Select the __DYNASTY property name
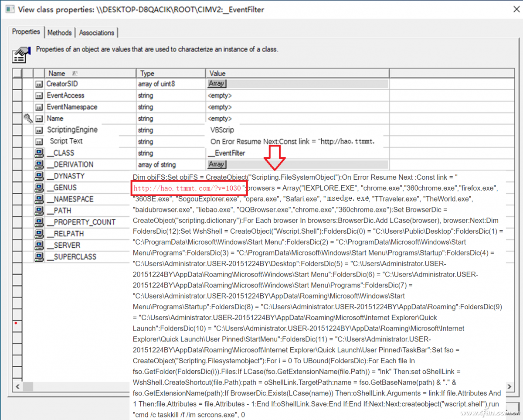 point(66,176)
